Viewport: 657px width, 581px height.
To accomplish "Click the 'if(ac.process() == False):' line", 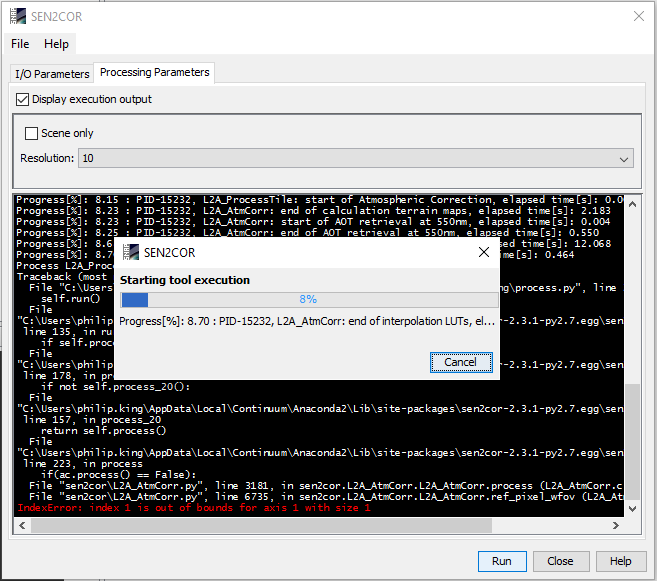I will (119, 475).
